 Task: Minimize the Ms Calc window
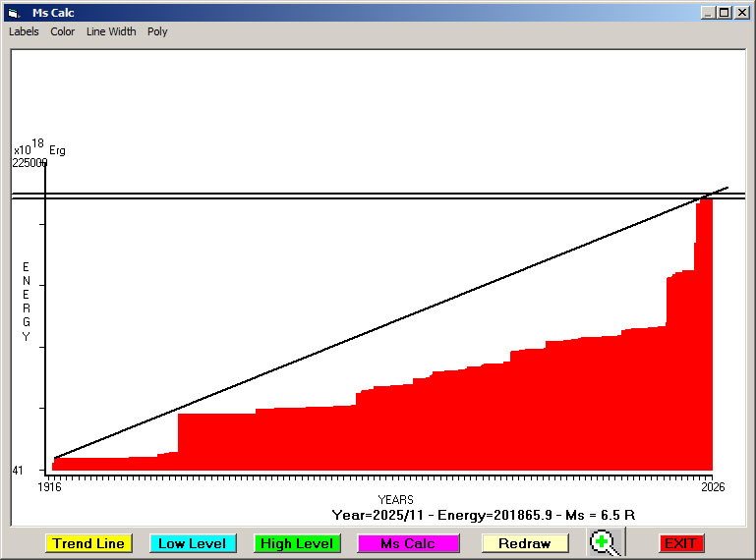tap(708, 13)
